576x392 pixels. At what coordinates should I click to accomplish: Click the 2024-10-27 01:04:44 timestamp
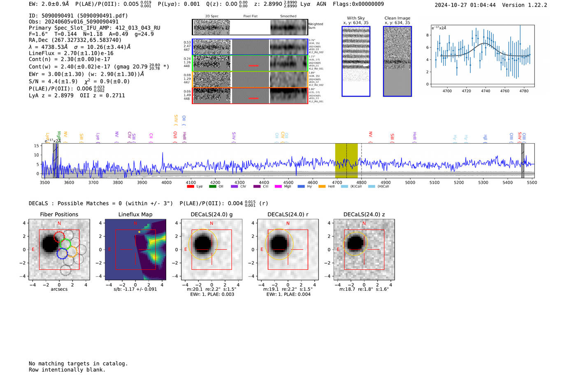click(x=465, y=5)
